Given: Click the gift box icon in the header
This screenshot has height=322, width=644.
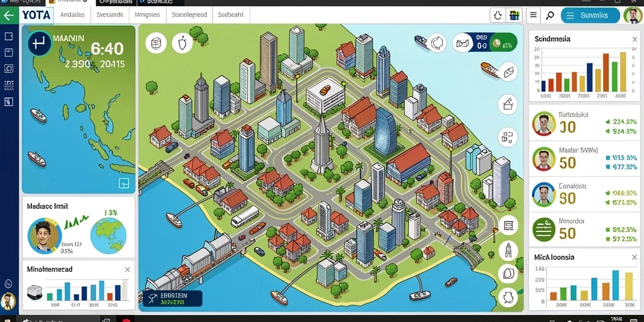Looking at the screenshot, I should [514, 16].
